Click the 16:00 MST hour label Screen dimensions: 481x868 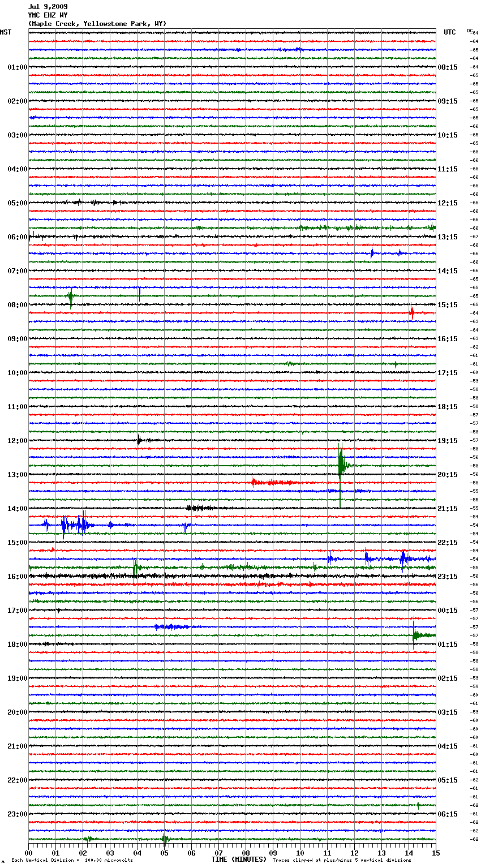click(x=18, y=577)
